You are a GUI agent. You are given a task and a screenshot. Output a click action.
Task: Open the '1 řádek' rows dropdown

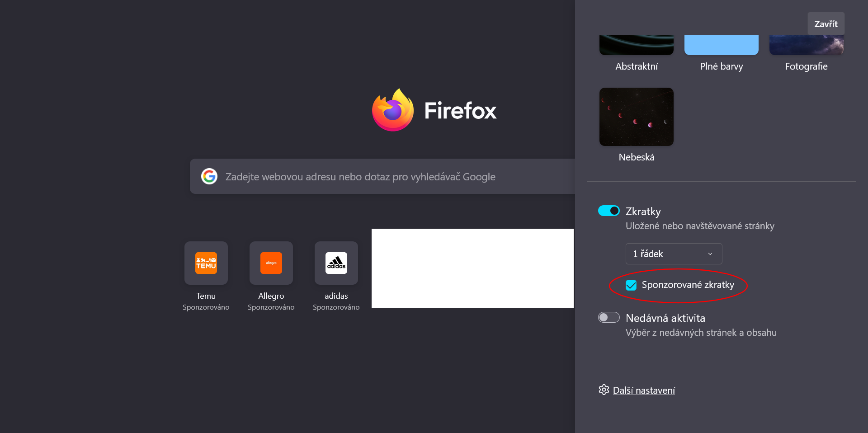(674, 254)
